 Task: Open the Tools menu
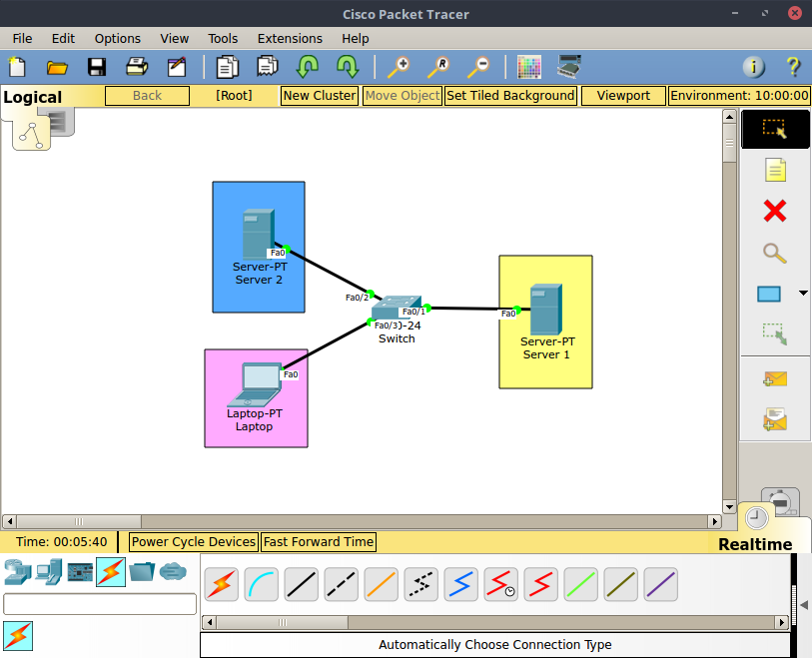coord(223,39)
